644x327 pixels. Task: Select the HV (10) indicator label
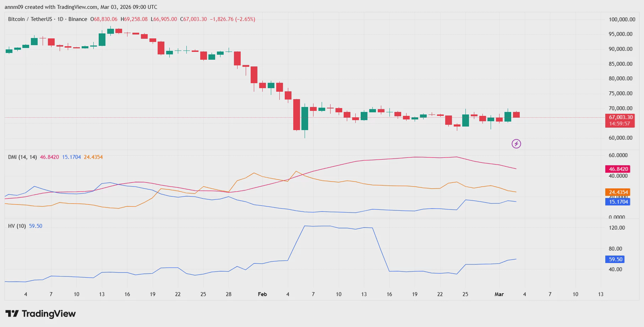pyautogui.click(x=16, y=225)
